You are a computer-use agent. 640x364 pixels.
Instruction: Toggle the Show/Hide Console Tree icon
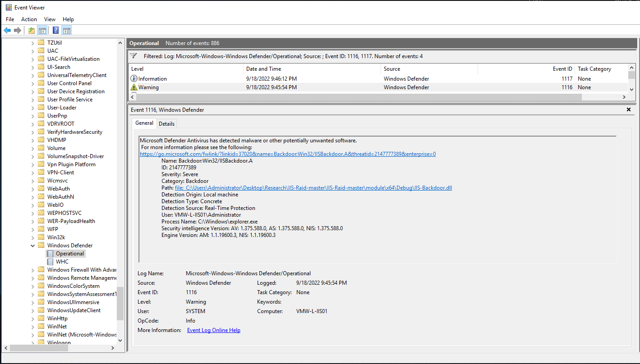pos(42,31)
